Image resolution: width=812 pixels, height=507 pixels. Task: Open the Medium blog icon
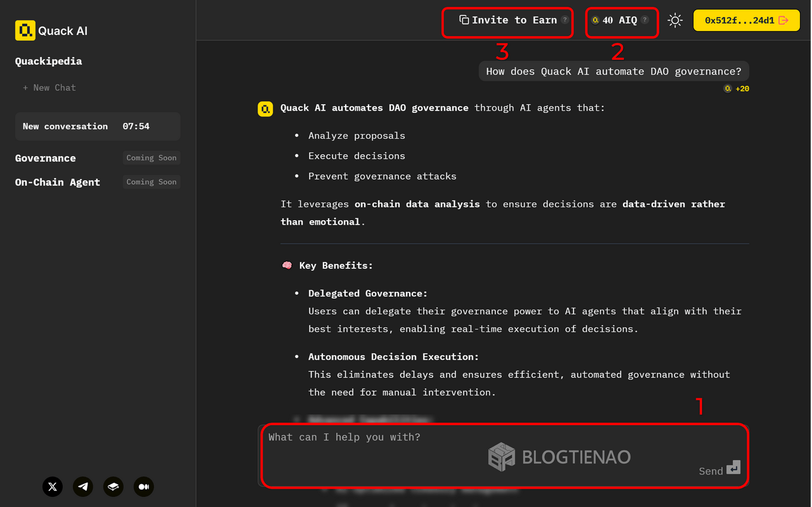143,487
